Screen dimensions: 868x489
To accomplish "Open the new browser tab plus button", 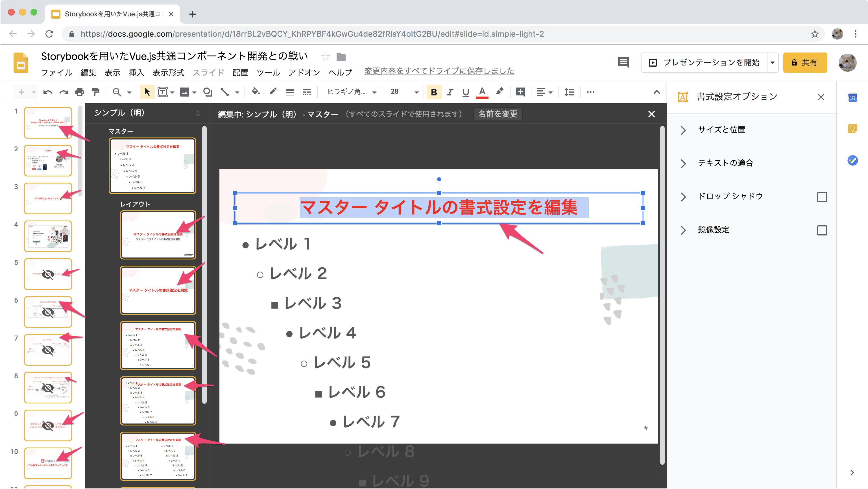I will [192, 14].
